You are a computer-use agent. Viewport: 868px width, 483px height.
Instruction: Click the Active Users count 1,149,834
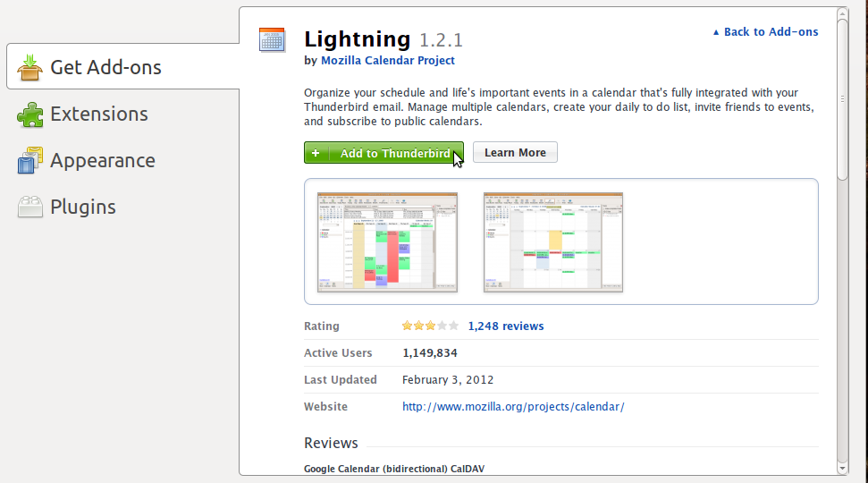(x=430, y=352)
